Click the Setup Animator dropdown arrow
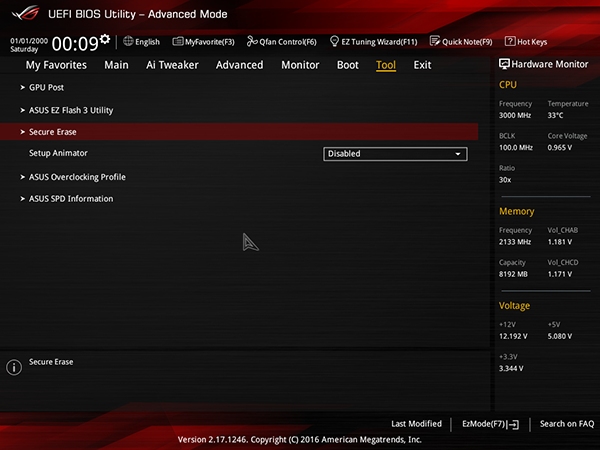Screen dimensions: 600x450 tap(458, 154)
